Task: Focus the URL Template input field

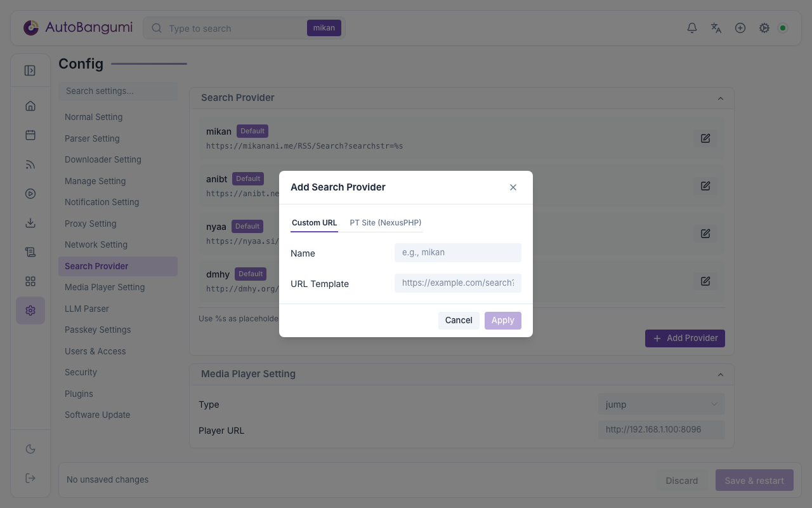Action: pyautogui.click(x=458, y=283)
